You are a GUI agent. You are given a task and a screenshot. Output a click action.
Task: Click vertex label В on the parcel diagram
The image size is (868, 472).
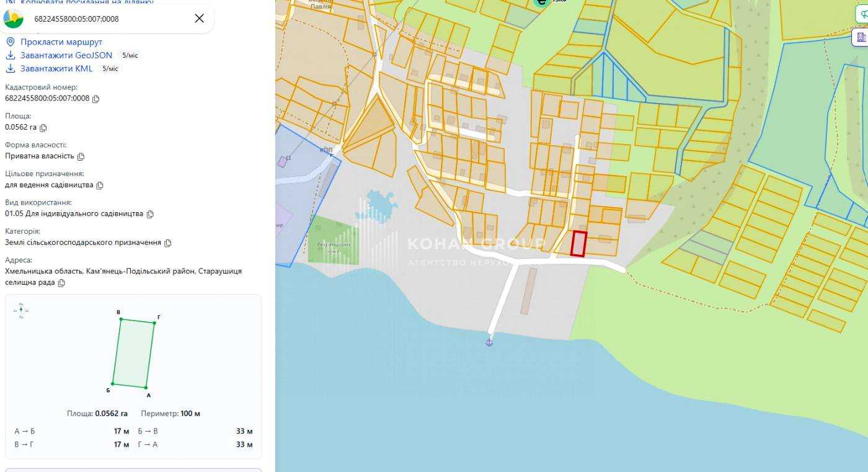[x=118, y=312]
